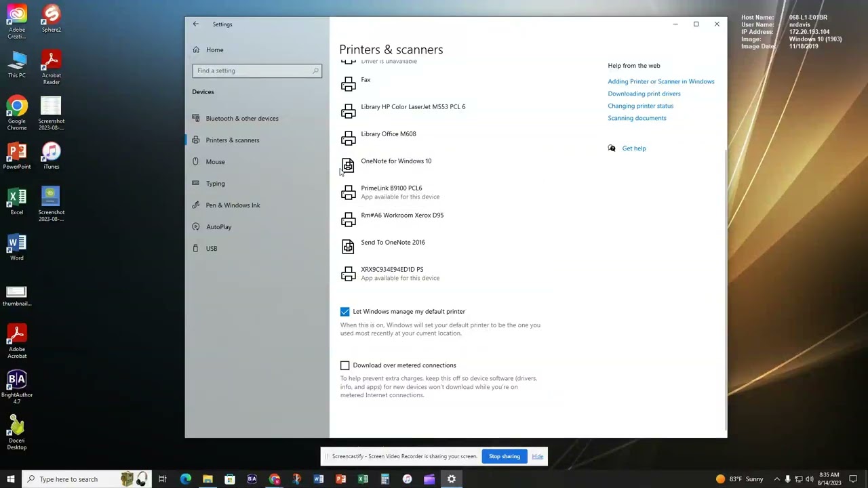
Task: Open the Windows Start menu
Action: click(10, 479)
